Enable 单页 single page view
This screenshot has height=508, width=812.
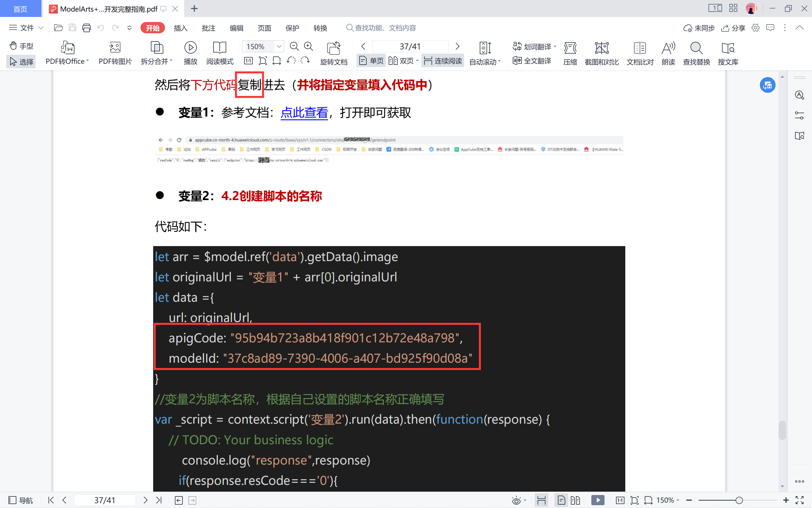click(x=371, y=61)
